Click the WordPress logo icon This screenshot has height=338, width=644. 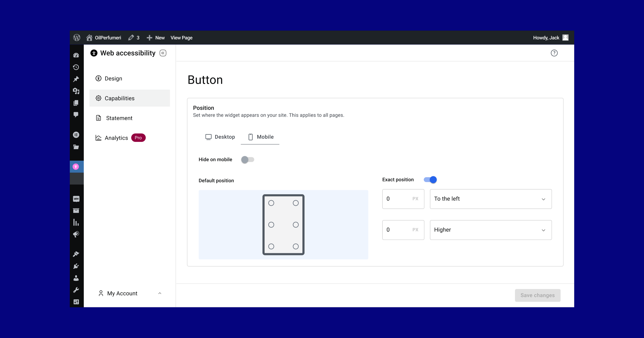coord(77,38)
